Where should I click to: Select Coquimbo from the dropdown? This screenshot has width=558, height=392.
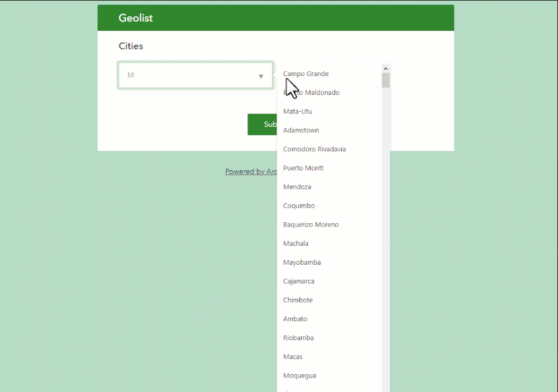[x=299, y=205]
